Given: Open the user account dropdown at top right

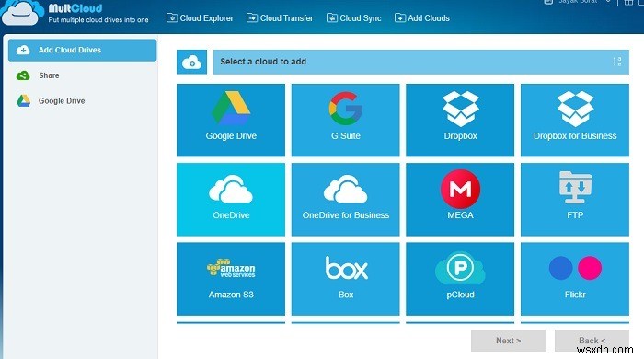Looking at the screenshot, I should [578, 2].
